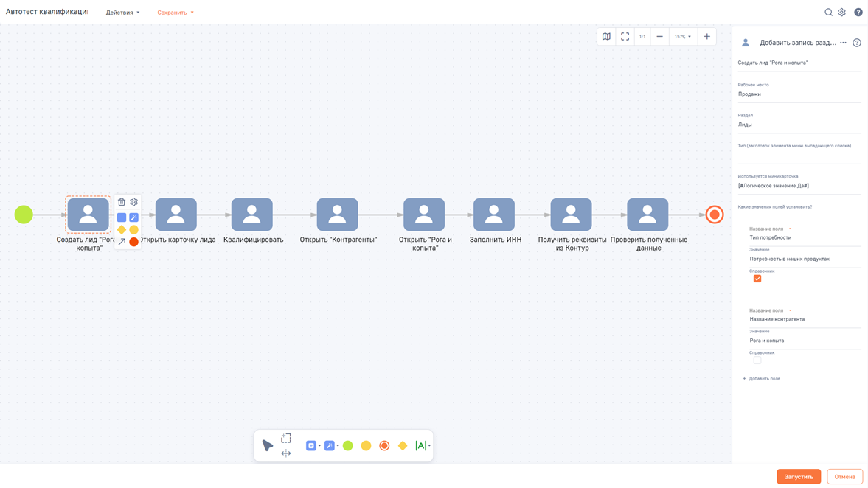Edit the element name field Создать лид

point(799,63)
